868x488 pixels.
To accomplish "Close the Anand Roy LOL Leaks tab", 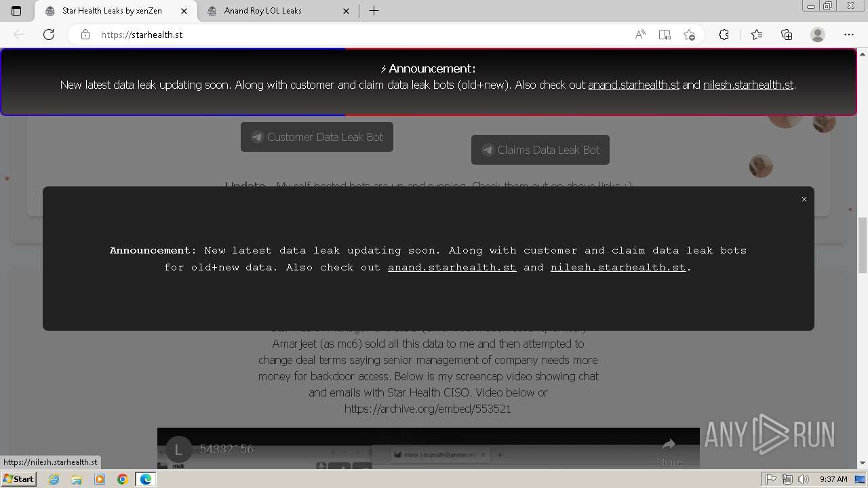I will pos(347,11).
